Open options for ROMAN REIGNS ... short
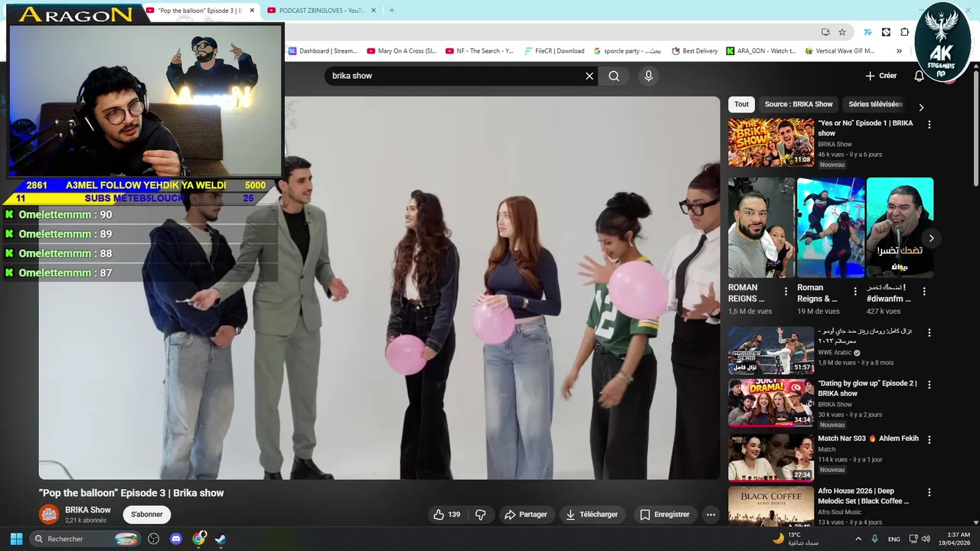Viewport: 980px width, 551px height. click(786, 292)
